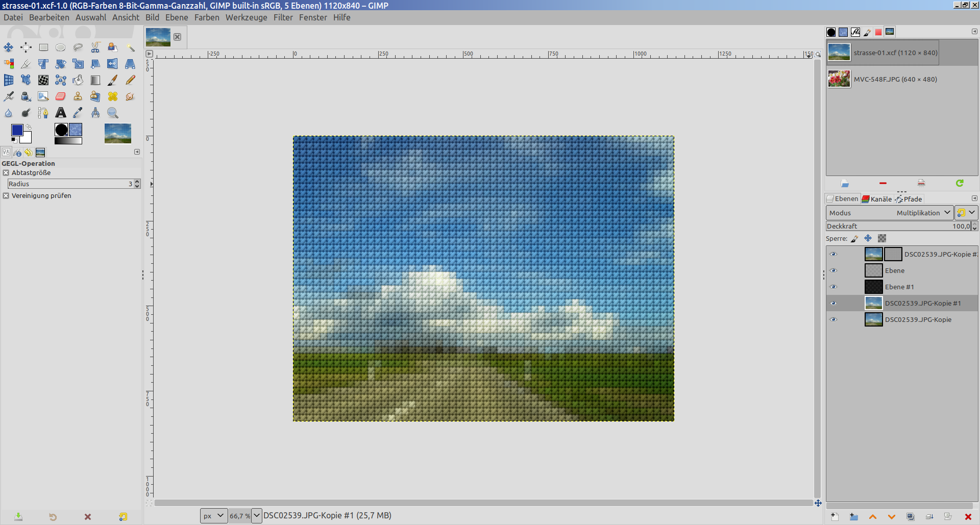Select the Ellipse Select tool

coord(61,47)
